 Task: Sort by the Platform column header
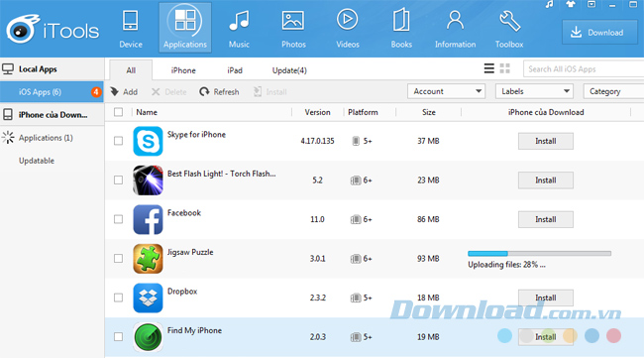point(363,112)
